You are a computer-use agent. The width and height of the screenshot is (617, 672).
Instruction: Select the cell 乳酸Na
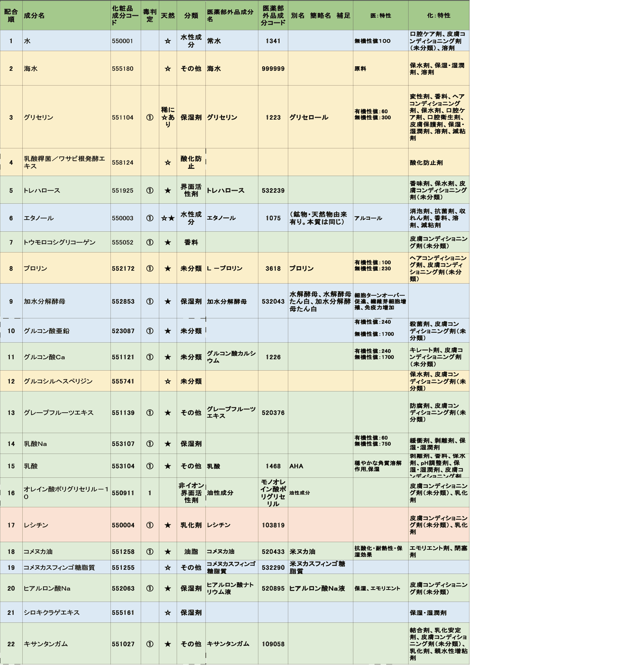coord(67,443)
